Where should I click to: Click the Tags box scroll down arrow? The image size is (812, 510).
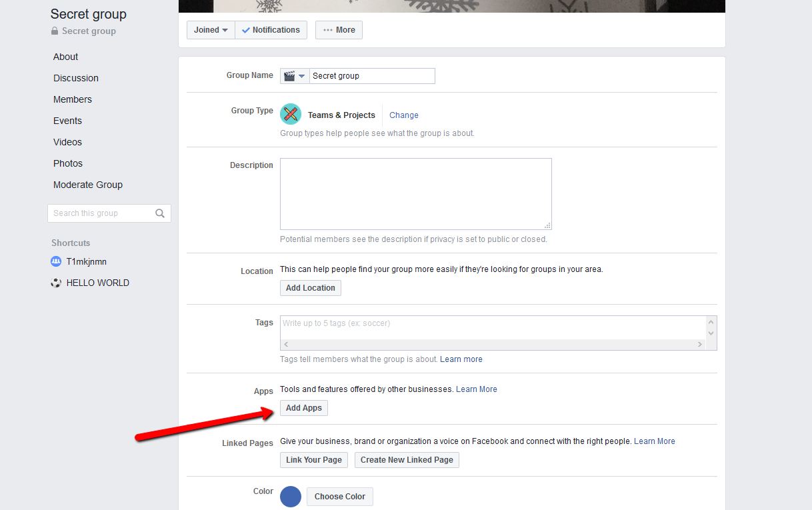[711, 333]
